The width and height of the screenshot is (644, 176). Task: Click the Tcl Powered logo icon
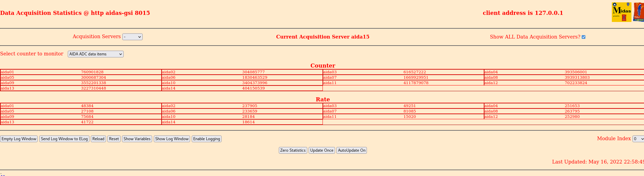tap(639, 12)
